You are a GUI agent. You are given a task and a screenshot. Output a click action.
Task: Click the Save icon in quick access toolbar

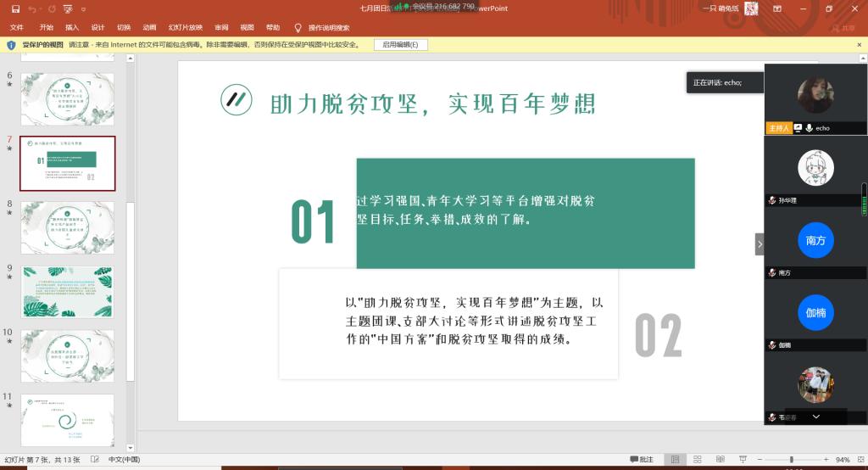point(14,8)
